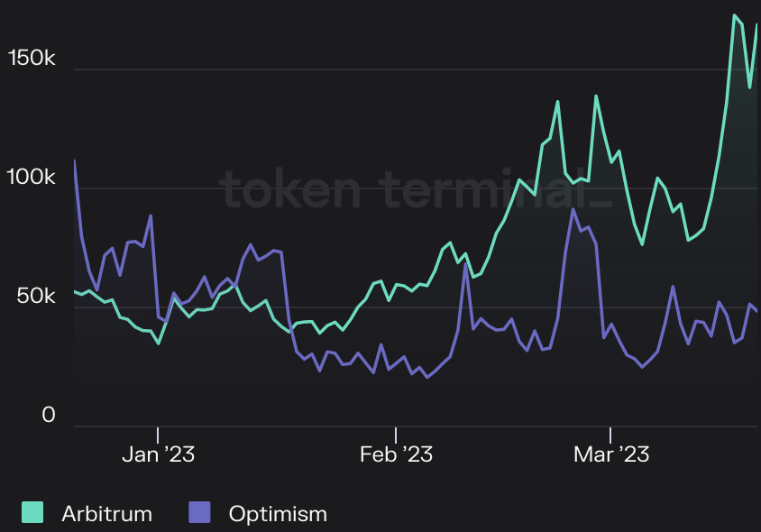Select the Mar '23 x-axis label
This screenshot has width=761, height=532.
[610, 454]
